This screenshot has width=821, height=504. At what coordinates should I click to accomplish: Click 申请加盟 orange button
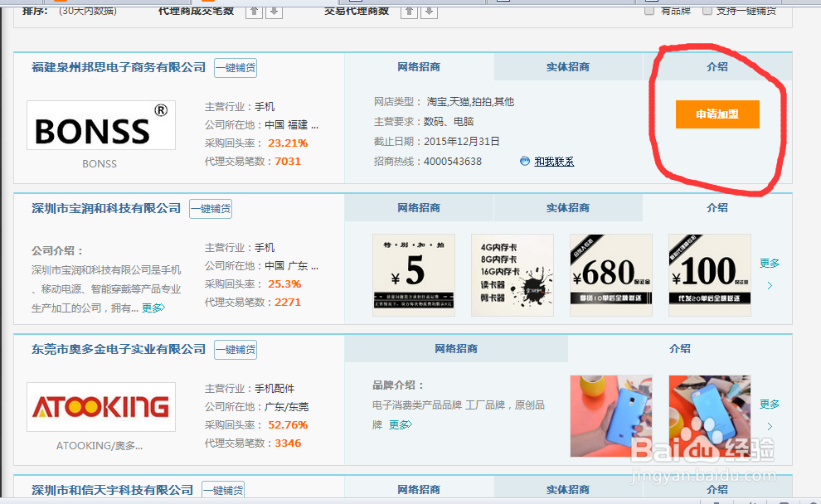coord(717,114)
